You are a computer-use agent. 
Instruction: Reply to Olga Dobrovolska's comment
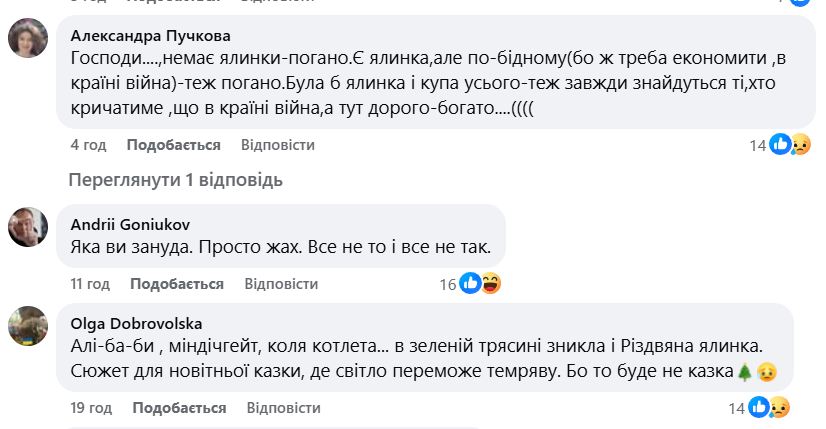point(283,408)
